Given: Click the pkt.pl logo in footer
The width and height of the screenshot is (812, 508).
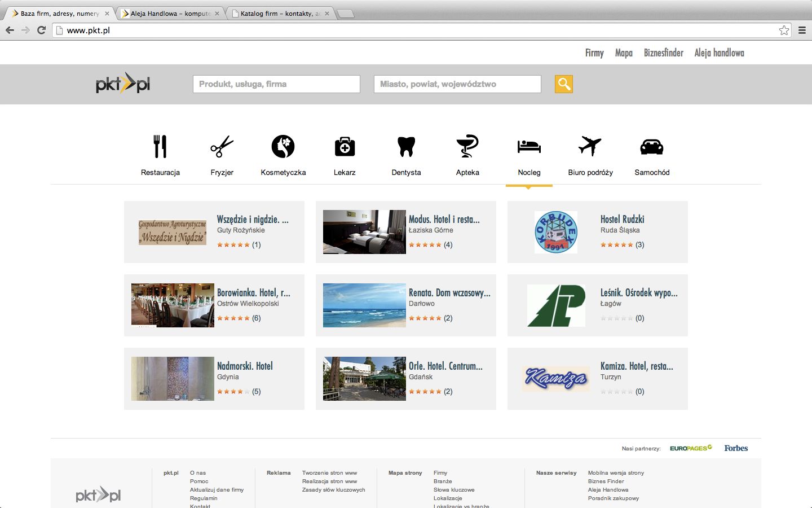Looking at the screenshot, I should (98, 494).
